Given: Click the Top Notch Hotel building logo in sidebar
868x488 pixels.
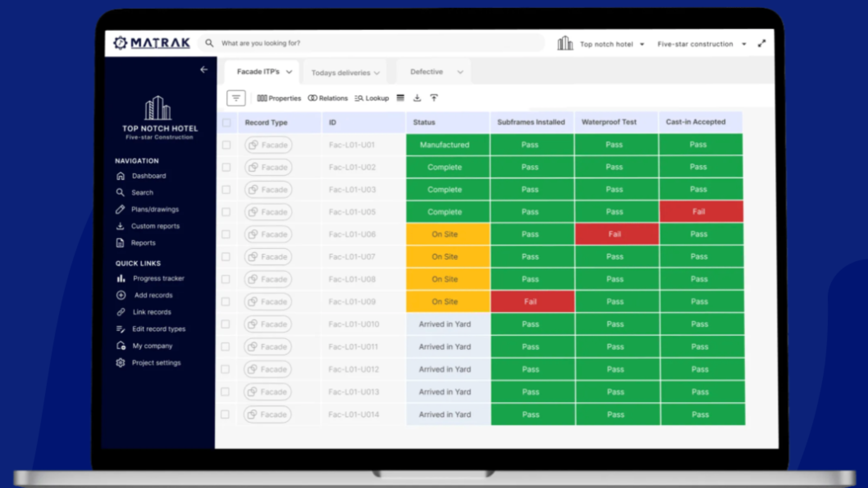Looking at the screenshot, I should coord(158,108).
